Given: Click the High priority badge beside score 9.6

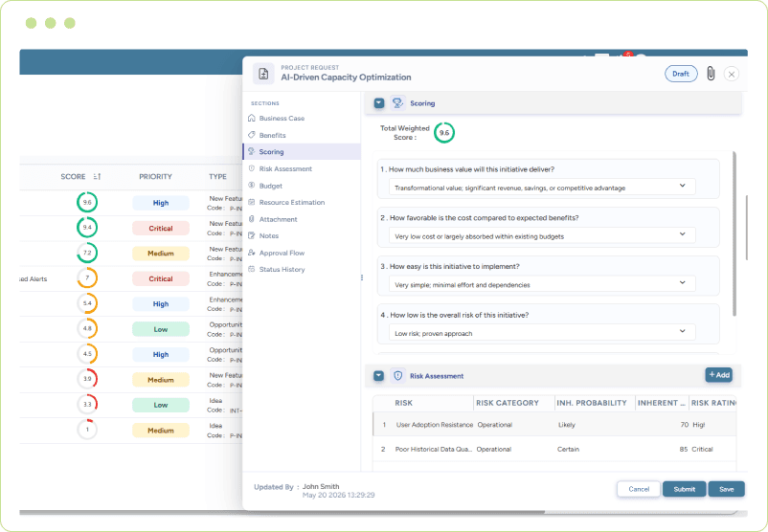Looking at the screenshot, I should pos(161,203).
